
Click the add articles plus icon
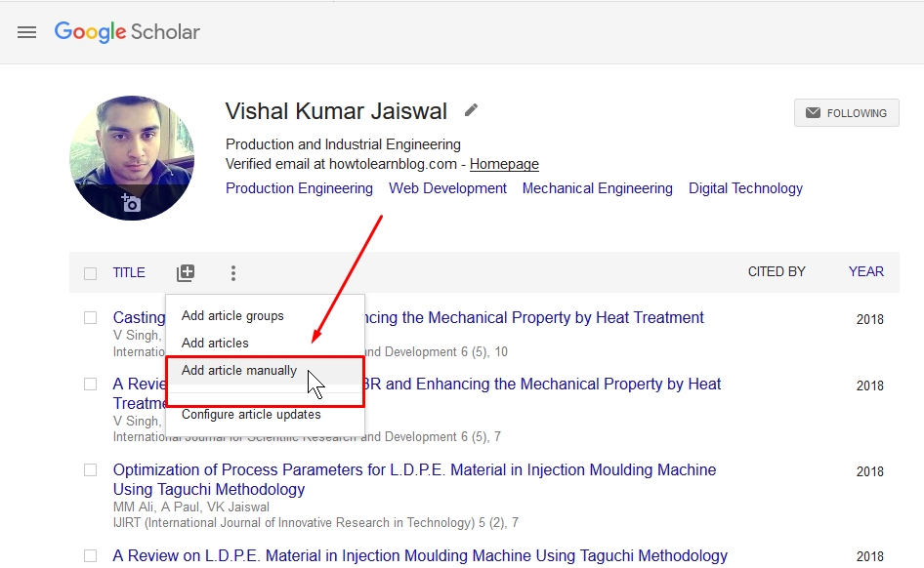pos(186,272)
